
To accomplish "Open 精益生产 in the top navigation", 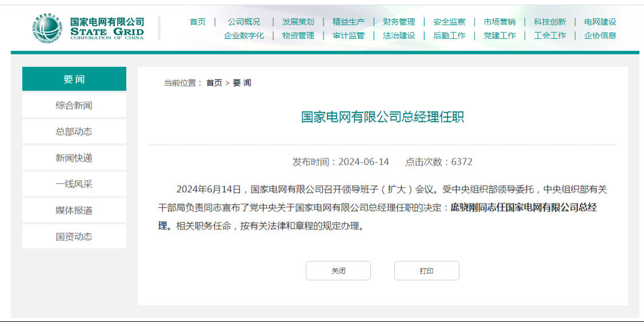I will pos(349,22).
